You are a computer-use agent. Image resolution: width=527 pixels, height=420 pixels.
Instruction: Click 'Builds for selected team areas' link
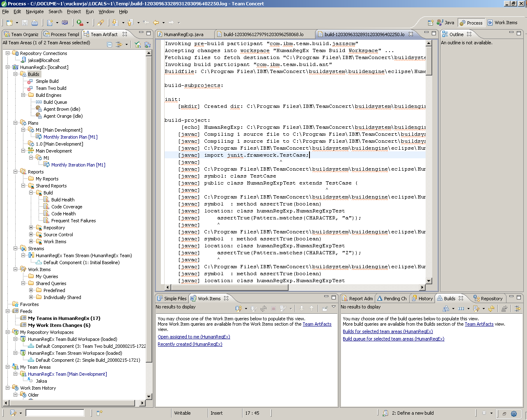coord(388,331)
